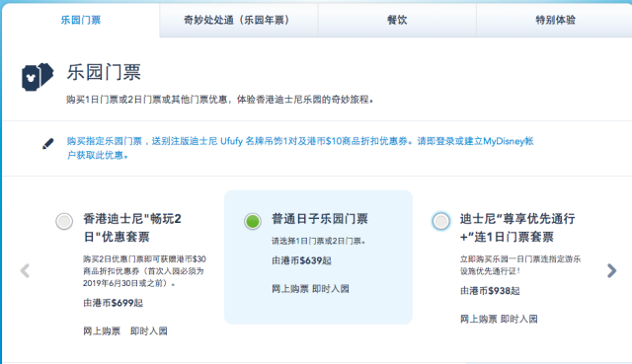Click the 由港币$699起 price

point(113,303)
